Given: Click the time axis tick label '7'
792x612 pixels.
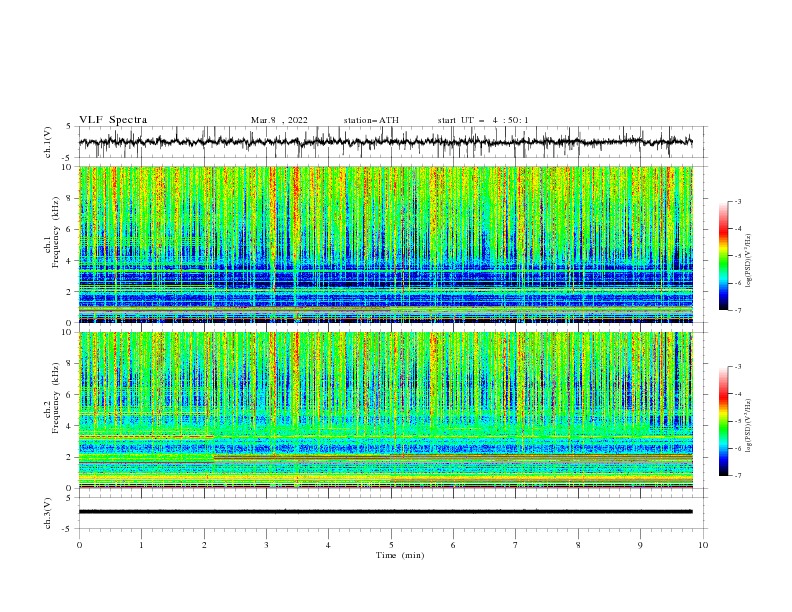Looking at the screenshot, I should pos(516,545).
